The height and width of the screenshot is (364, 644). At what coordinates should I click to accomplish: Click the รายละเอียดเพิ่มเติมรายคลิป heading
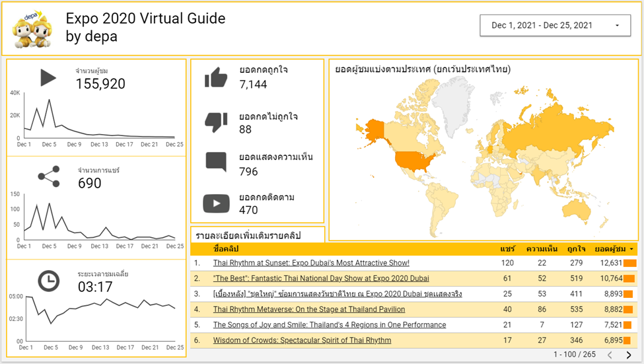pyautogui.click(x=248, y=236)
